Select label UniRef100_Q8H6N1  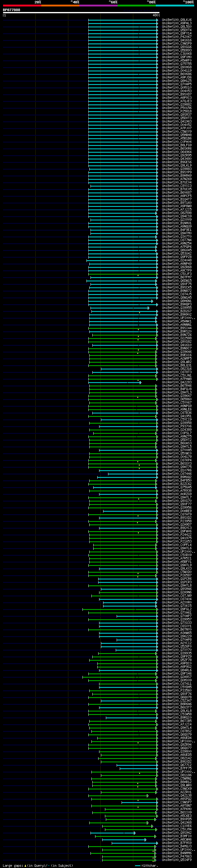(177, 301)
